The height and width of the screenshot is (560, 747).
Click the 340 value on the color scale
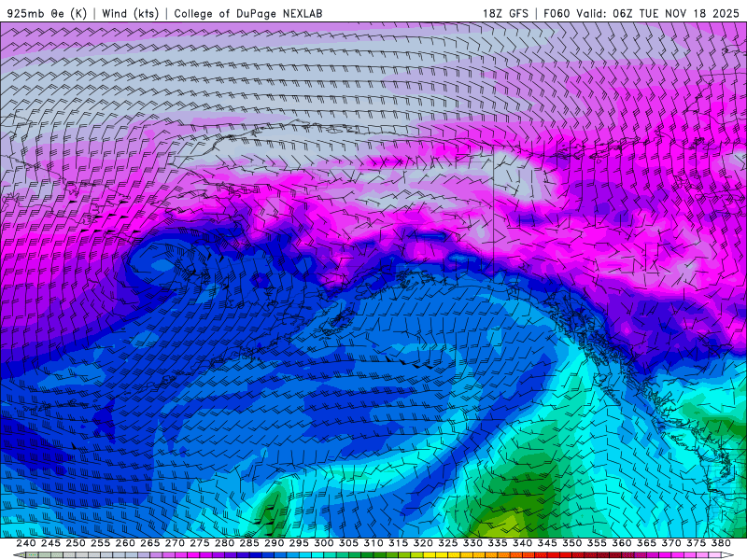click(x=522, y=543)
